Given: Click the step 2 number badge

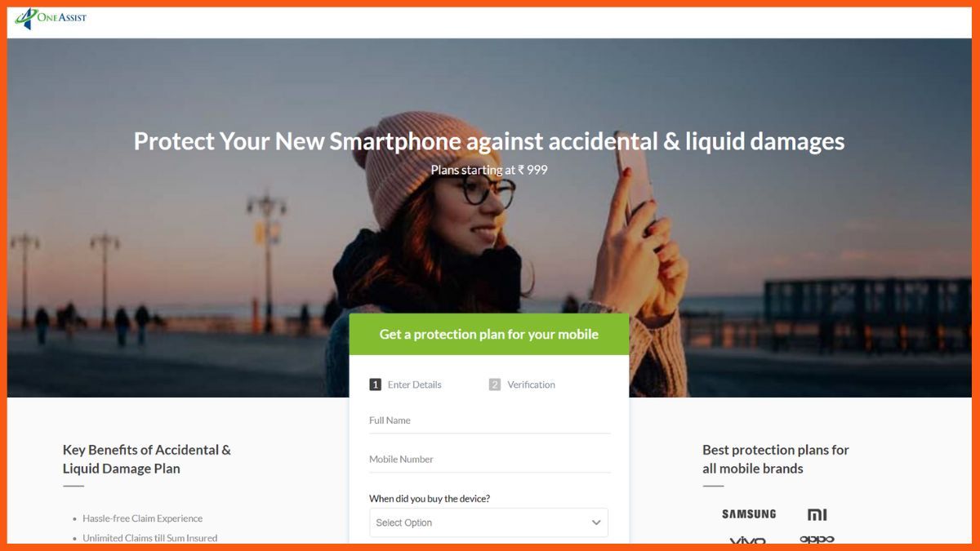Looking at the screenshot, I should (495, 384).
